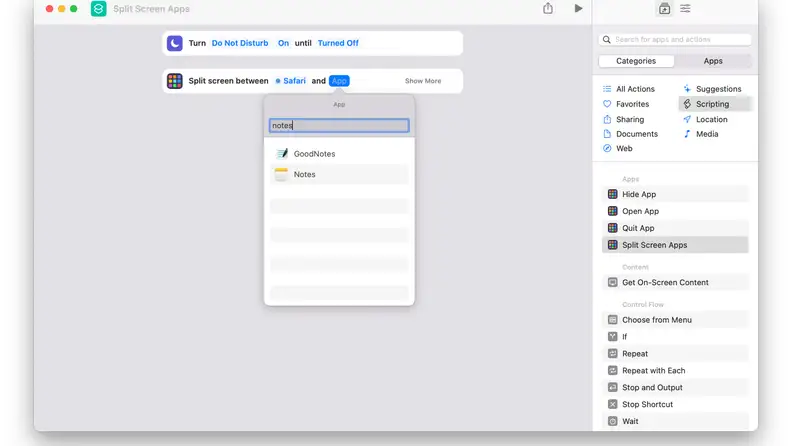The height and width of the screenshot is (446, 792).
Task: Change the Turned Off until parameter
Action: pyautogui.click(x=338, y=43)
